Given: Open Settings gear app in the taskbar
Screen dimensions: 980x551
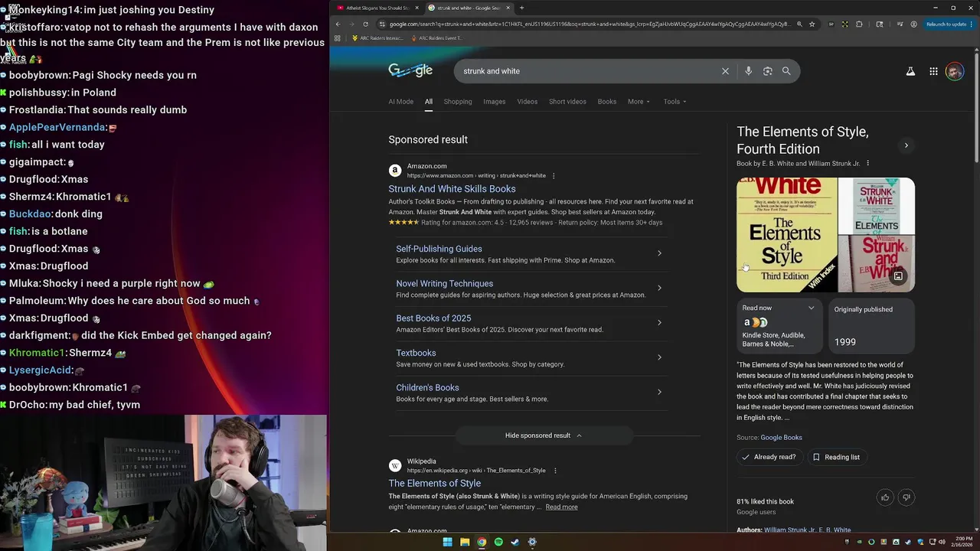Looking at the screenshot, I should [532, 542].
